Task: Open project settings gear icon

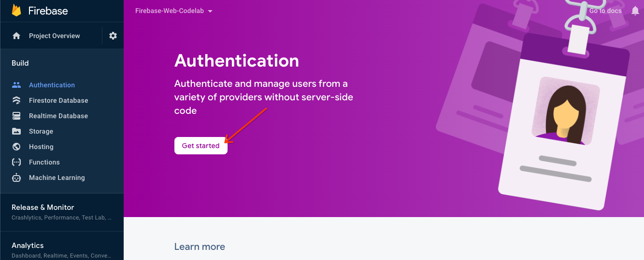Action: [113, 36]
